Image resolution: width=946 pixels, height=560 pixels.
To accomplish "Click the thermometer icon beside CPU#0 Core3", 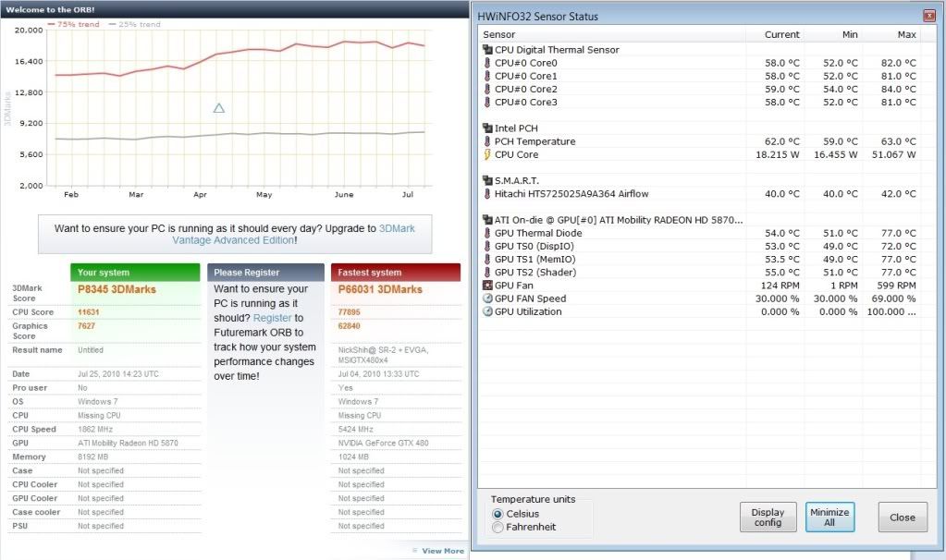I will [x=487, y=102].
